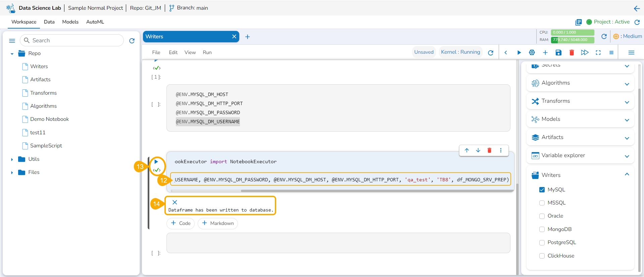Viewport: 644px width, 277px height.
Task: Check the PostgreSQL writer checkbox
Action: point(542,242)
